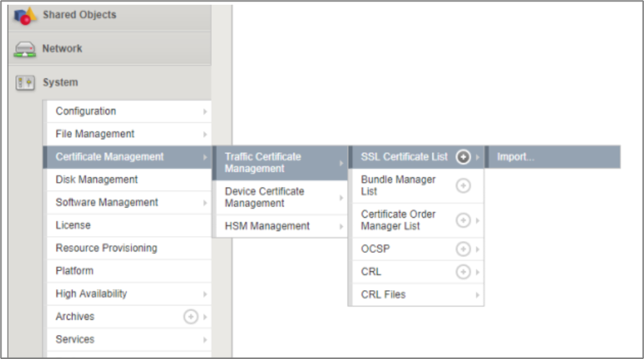Click the Network panel icon
The height and width of the screenshot is (359, 644).
coord(26,49)
